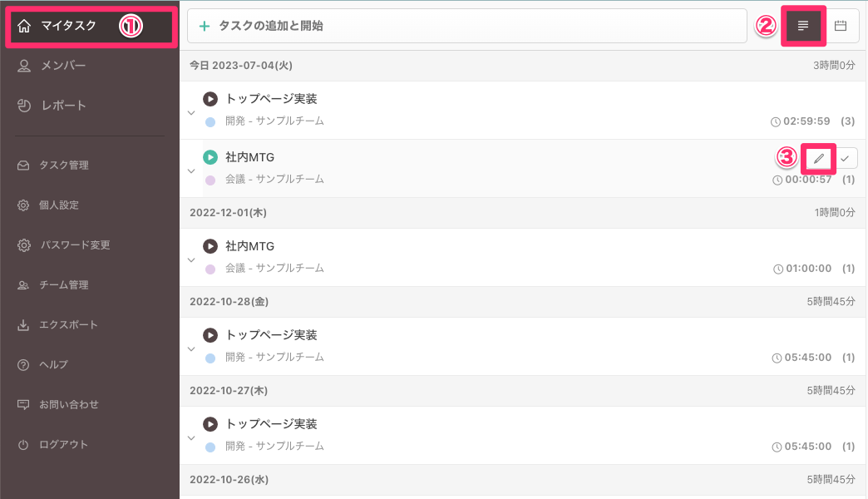Viewport: 868px width, 499px height.
Task: Click the blue 開発 color dot under today
Action: pos(210,121)
